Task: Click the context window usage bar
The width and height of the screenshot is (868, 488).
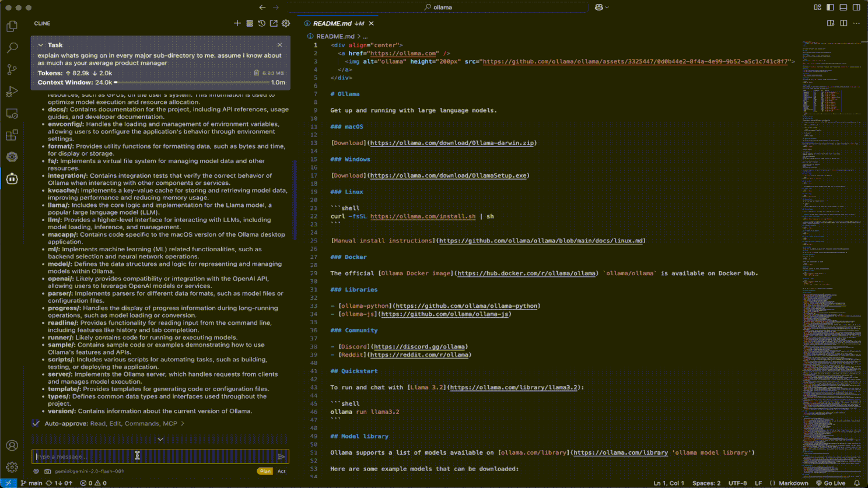Action: [x=192, y=82]
